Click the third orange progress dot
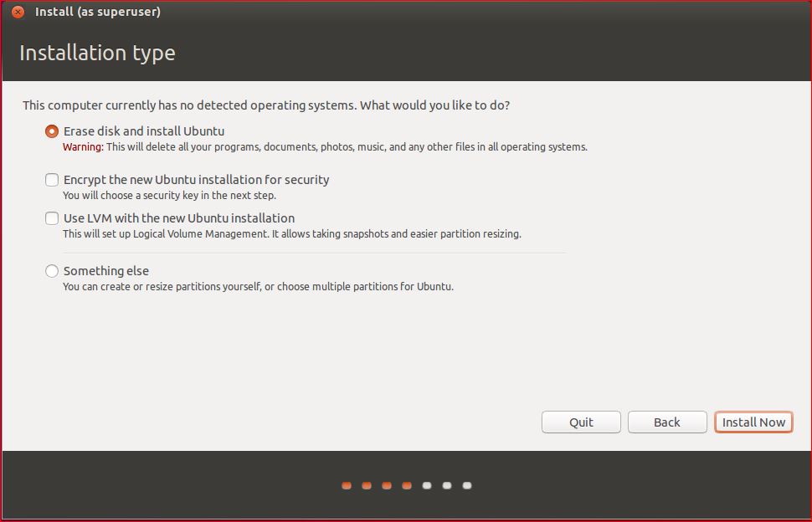 (386, 484)
